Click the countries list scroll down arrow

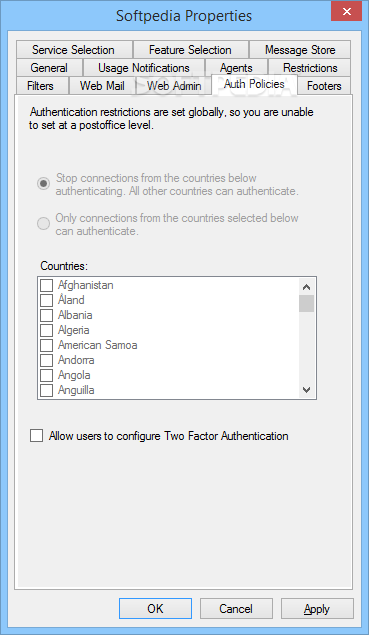coord(307,390)
